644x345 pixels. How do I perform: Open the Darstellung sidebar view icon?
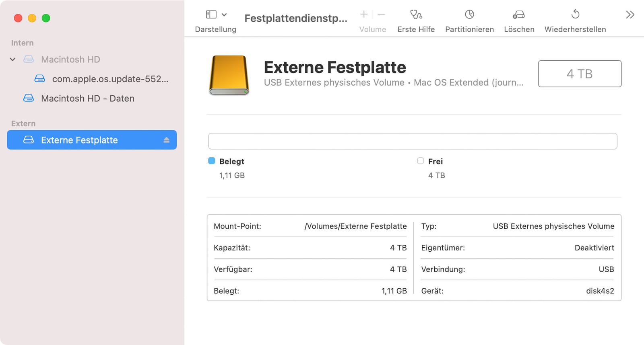[211, 14]
